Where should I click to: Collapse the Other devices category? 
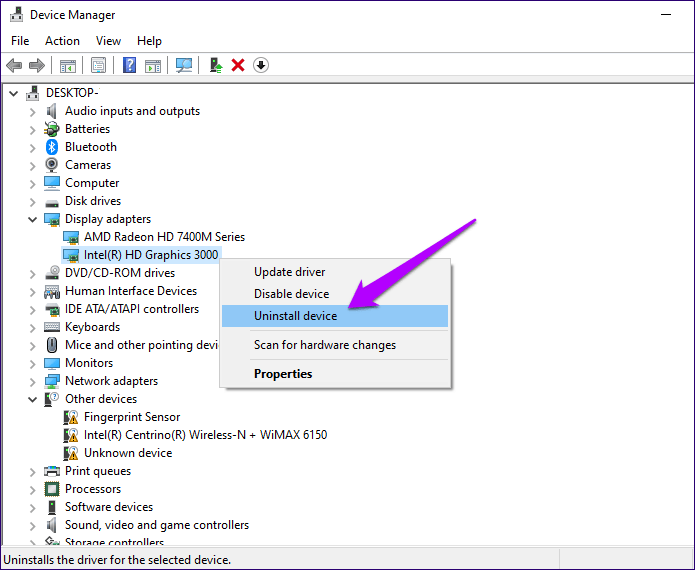point(32,399)
